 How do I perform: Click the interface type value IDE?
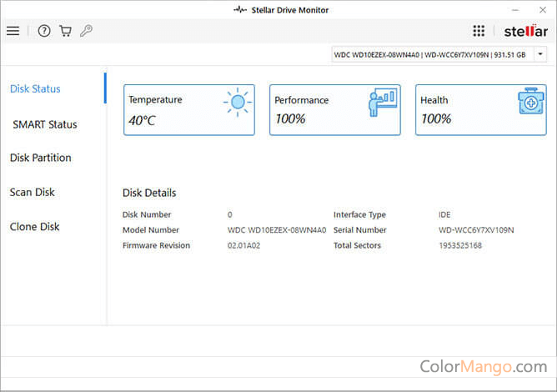click(444, 215)
